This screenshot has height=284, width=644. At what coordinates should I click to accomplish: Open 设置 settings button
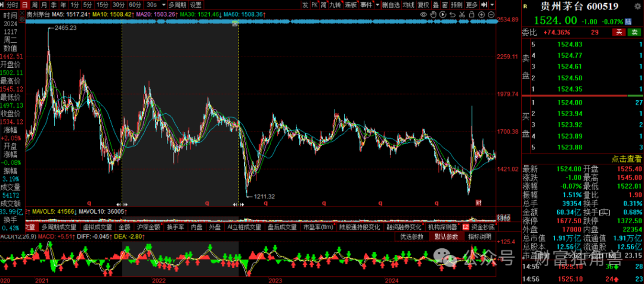[196, 5]
